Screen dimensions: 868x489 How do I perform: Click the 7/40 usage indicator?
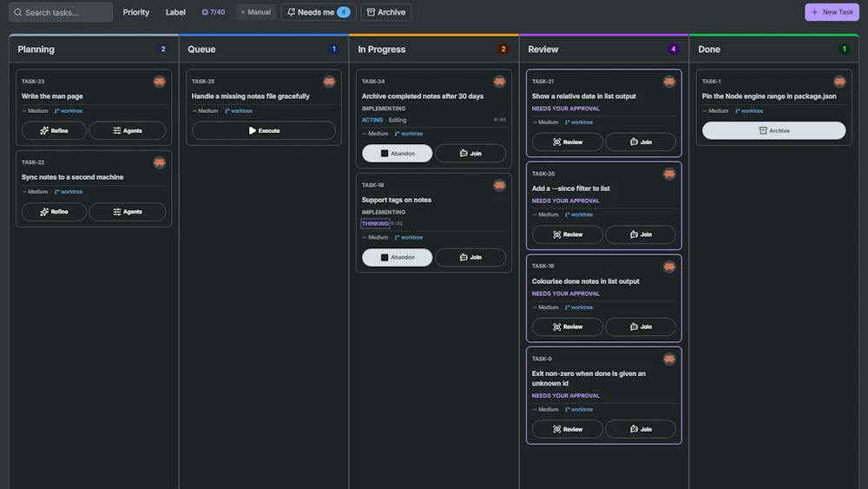pos(214,12)
